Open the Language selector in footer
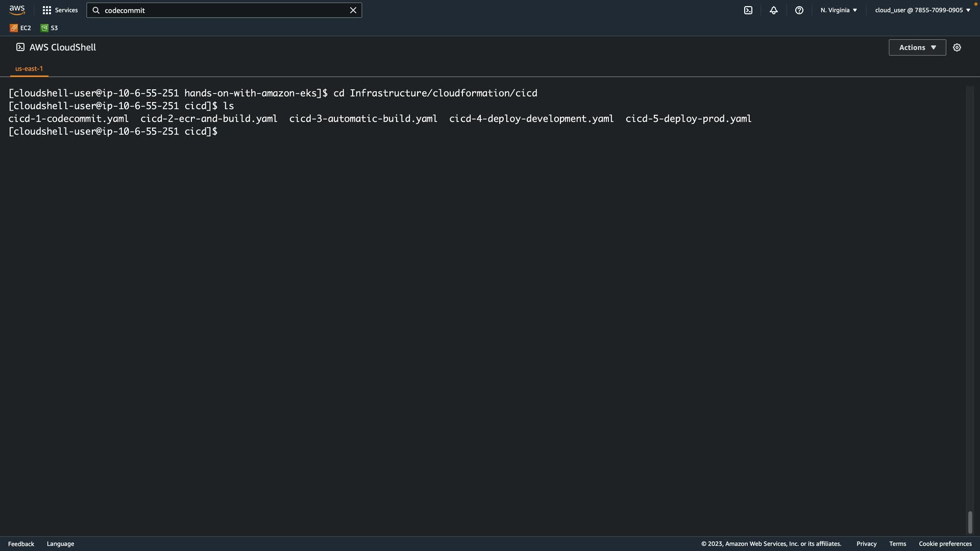 click(x=60, y=544)
